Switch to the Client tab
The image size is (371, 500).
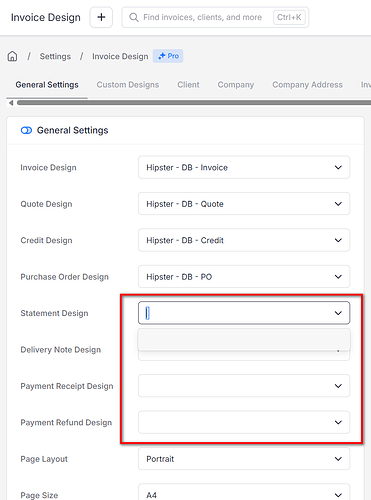188,85
